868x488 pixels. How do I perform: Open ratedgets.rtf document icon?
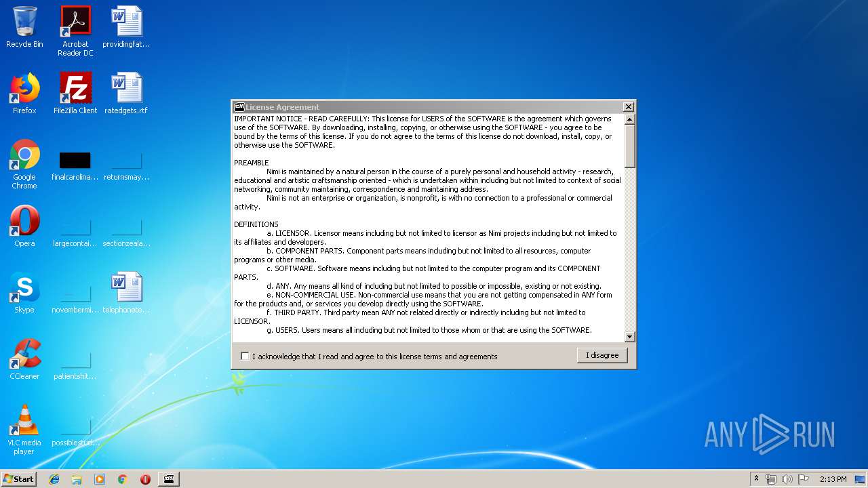[x=126, y=94]
